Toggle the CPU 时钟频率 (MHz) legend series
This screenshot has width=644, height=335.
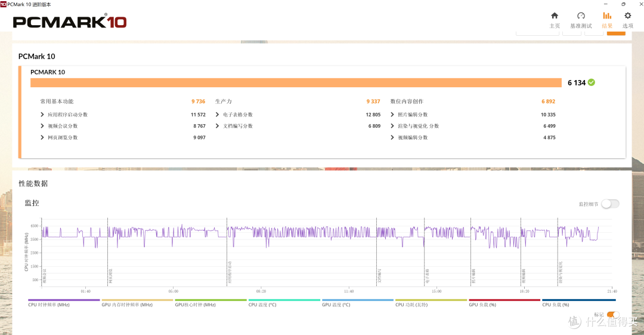[64, 303]
